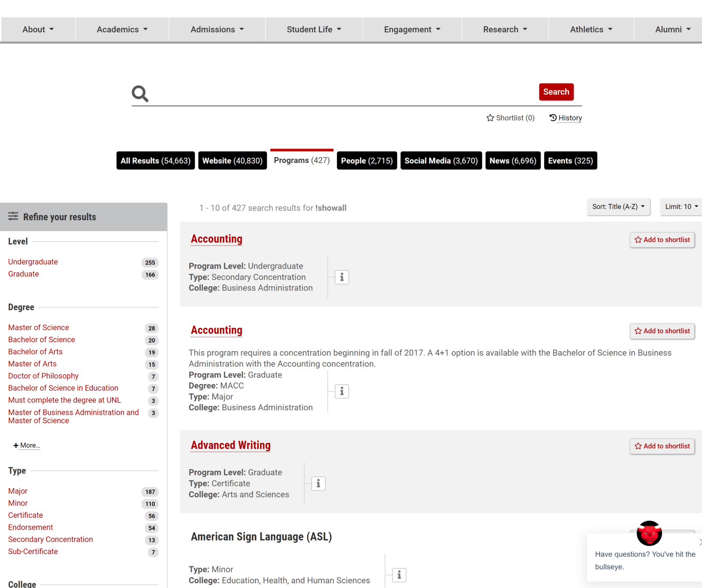Open the Admissions navigation dropdown
Screen dimensions: 702x588
[217, 29]
